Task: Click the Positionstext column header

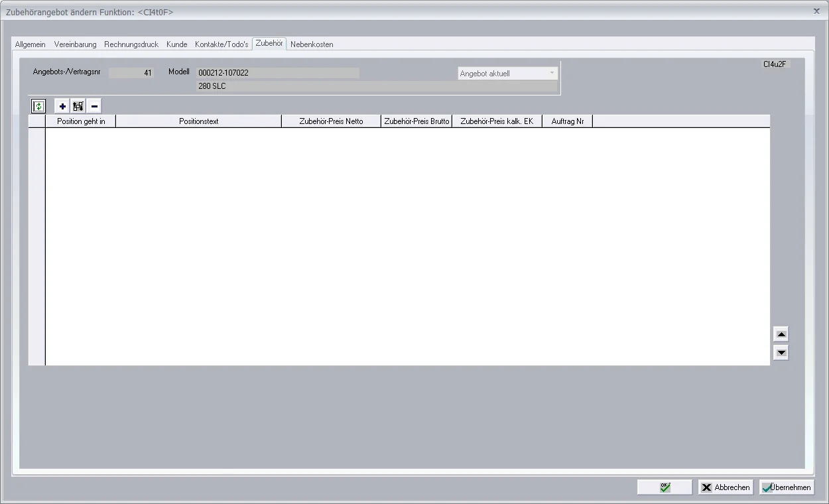Action: pyautogui.click(x=199, y=121)
